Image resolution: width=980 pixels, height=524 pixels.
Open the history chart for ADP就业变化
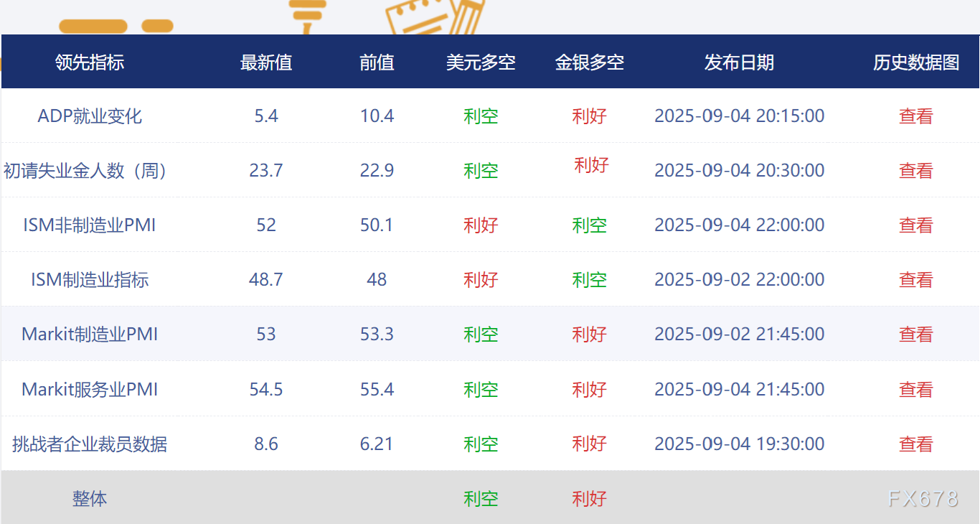pyautogui.click(x=916, y=116)
